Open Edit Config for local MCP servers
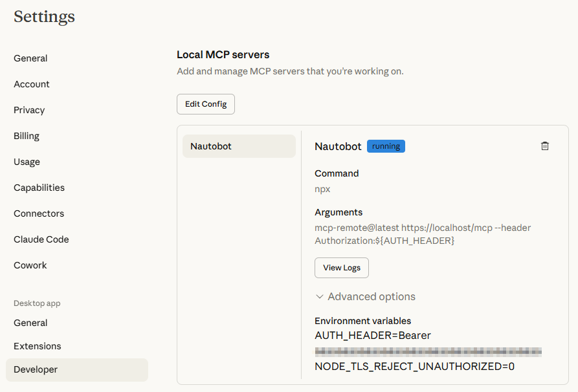 pyautogui.click(x=205, y=103)
